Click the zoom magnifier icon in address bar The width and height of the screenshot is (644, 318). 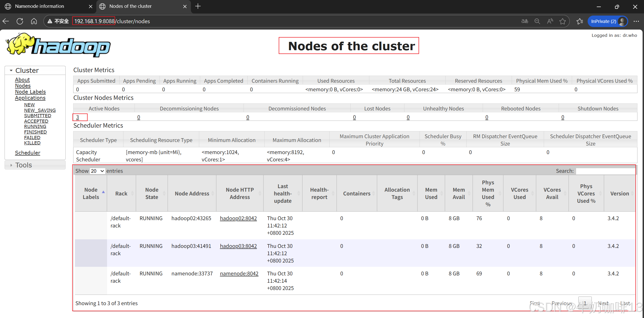tap(537, 21)
